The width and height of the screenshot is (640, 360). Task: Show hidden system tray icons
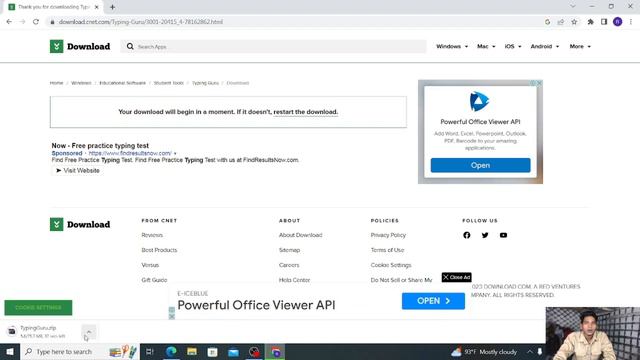click(x=529, y=351)
